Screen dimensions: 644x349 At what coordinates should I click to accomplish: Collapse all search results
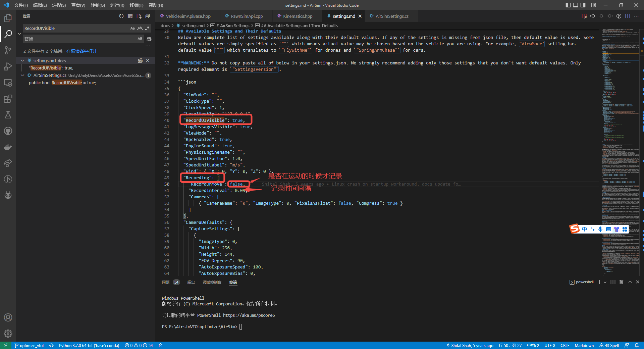[x=148, y=16]
